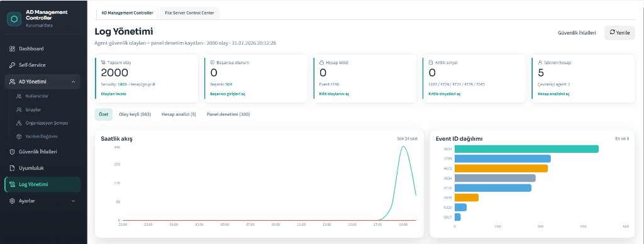Select the Özet tab
644x244 pixels.
[104, 114]
